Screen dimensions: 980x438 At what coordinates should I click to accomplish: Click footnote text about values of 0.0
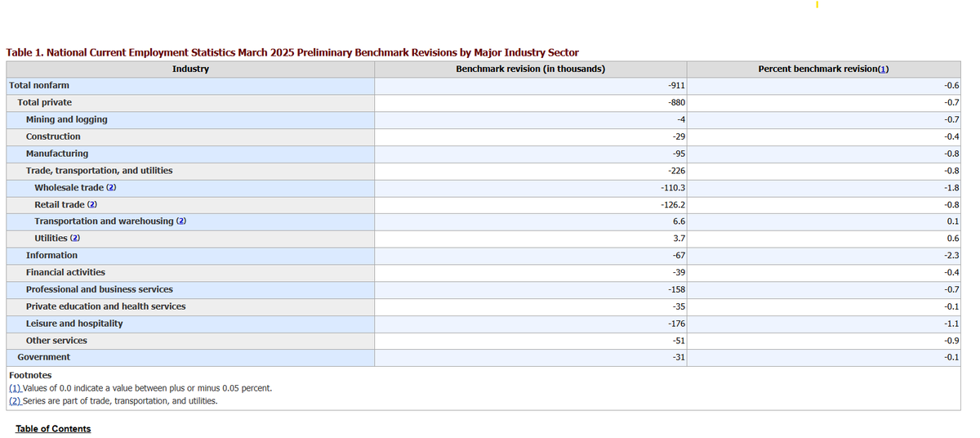[148, 388]
